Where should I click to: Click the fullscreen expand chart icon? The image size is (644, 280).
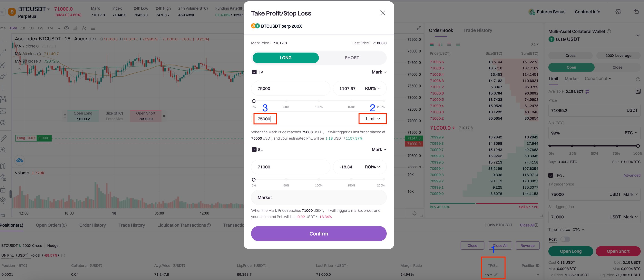pos(419,28)
